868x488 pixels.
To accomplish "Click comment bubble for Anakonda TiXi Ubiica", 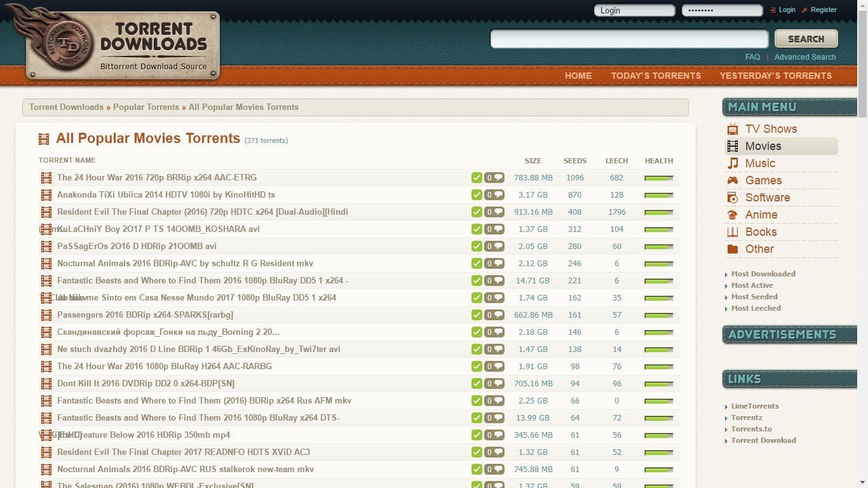I will (494, 195).
